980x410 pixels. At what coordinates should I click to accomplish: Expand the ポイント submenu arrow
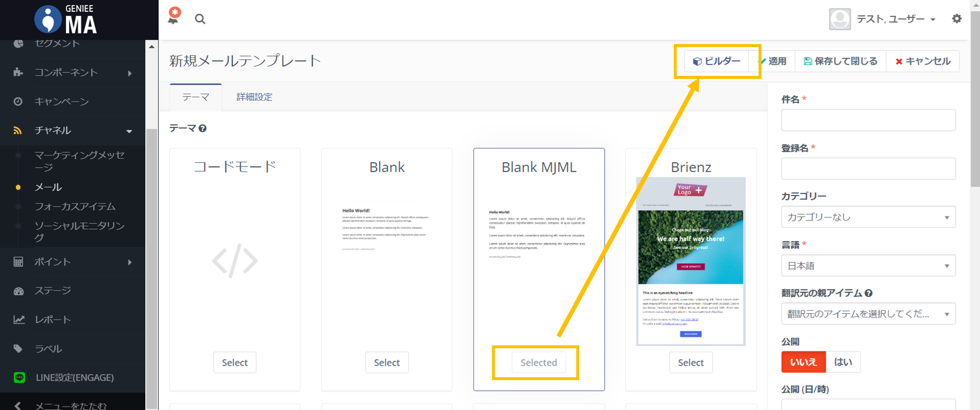130,262
